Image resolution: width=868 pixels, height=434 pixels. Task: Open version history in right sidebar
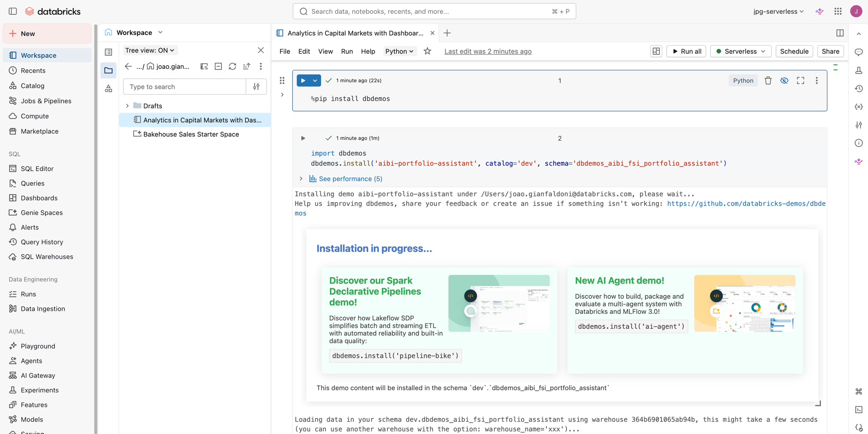(x=859, y=88)
